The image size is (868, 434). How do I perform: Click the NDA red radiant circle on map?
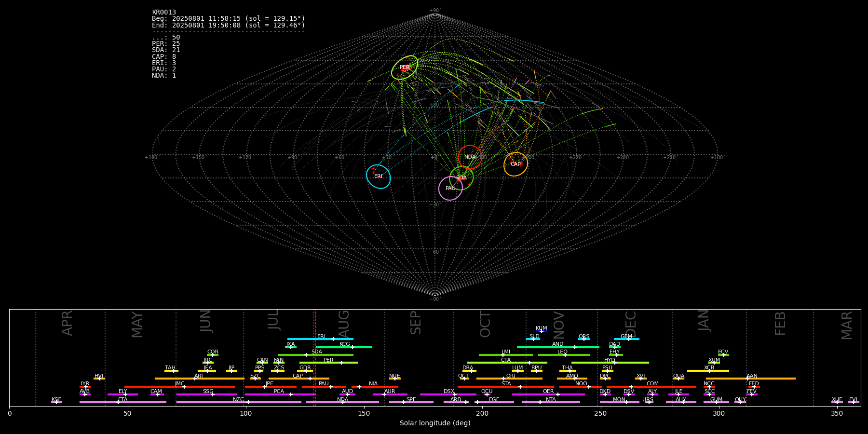pos(470,157)
